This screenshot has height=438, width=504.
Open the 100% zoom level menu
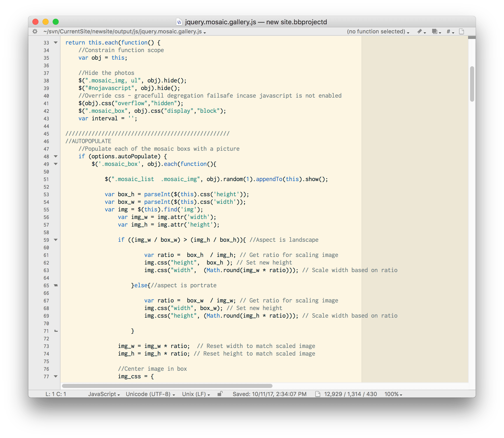point(393,394)
